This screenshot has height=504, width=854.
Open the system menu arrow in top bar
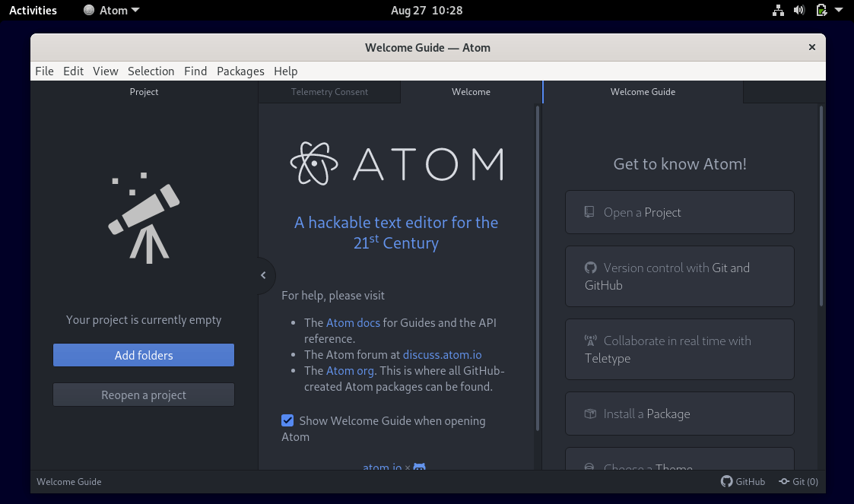839,10
